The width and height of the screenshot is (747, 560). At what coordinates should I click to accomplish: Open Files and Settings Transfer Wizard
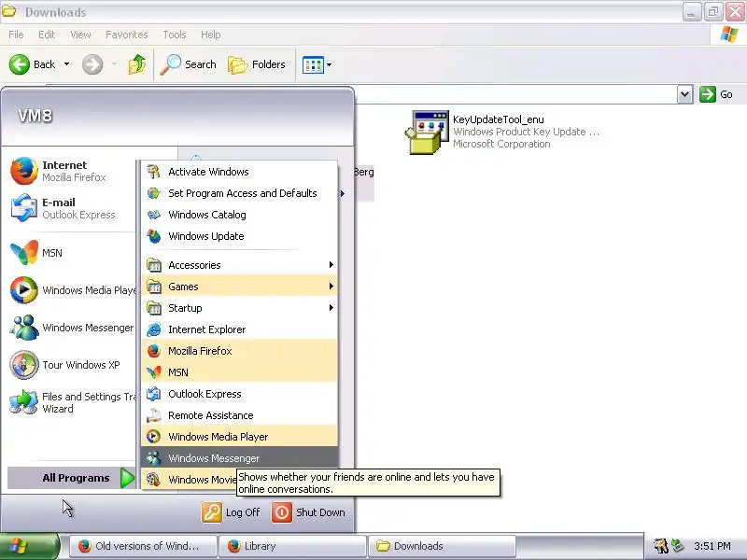[x=72, y=402]
